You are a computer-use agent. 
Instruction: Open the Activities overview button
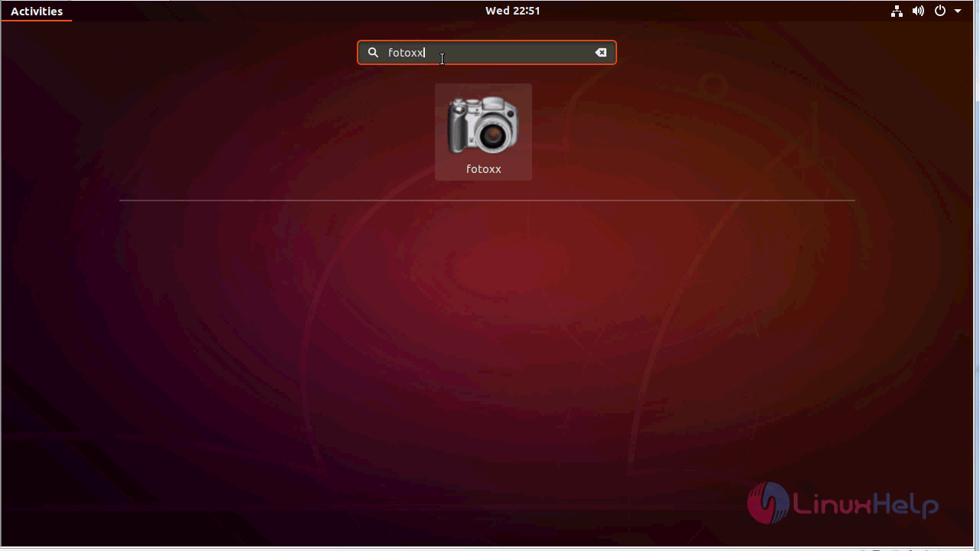[x=37, y=11]
